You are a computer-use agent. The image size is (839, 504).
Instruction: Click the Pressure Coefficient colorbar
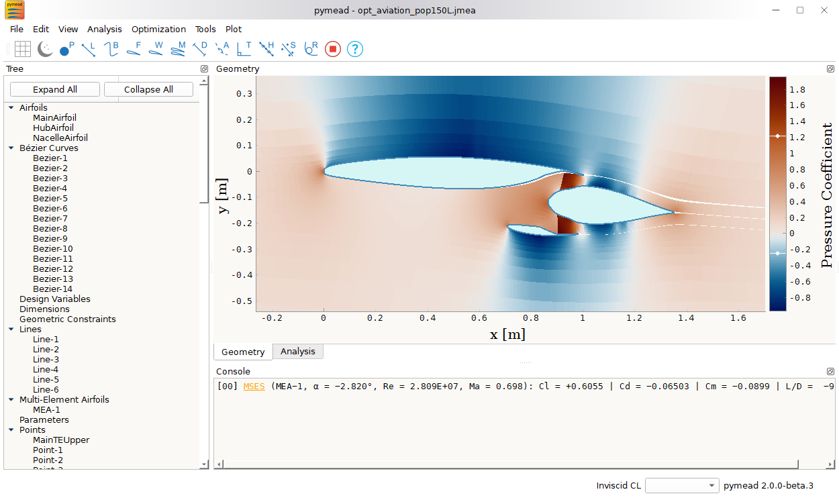[778, 195]
